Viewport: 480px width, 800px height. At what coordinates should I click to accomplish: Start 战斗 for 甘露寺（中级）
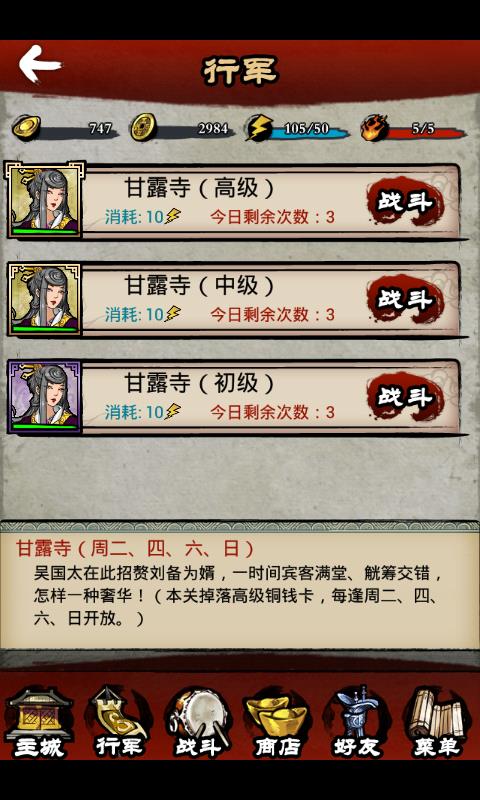tap(405, 299)
